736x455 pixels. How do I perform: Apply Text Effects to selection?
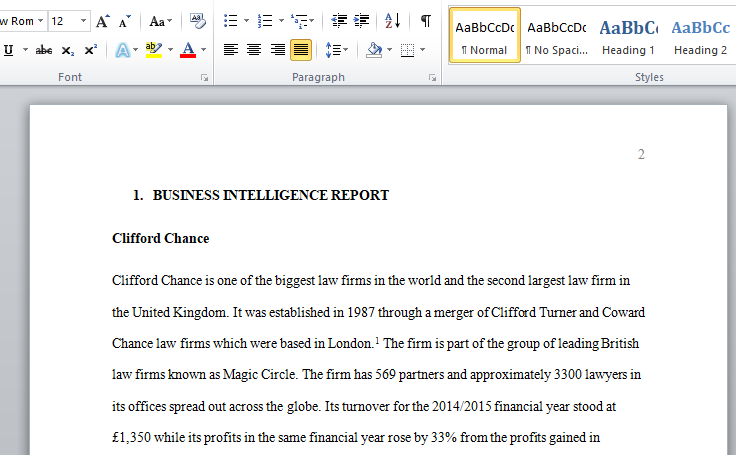(x=123, y=50)
